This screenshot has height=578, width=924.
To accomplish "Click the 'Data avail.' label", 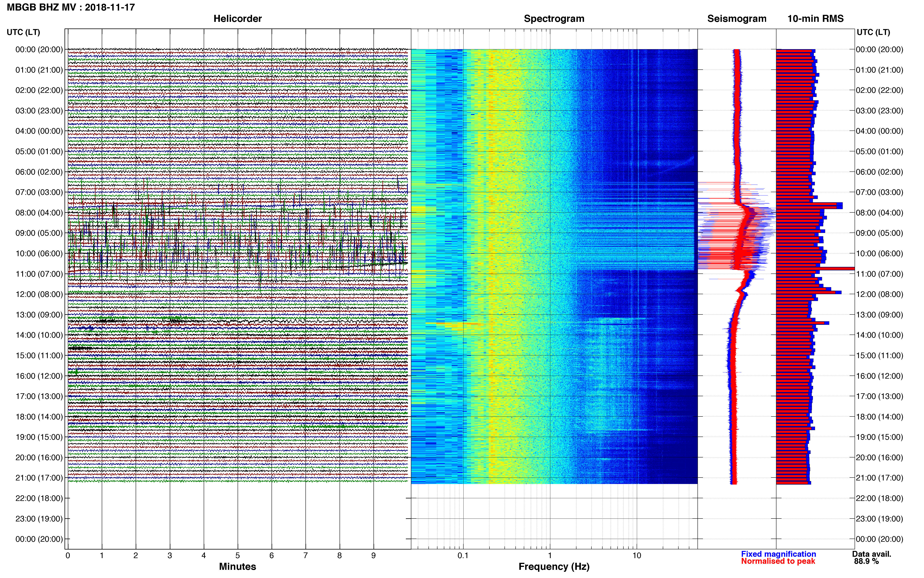I will [872, 554].
